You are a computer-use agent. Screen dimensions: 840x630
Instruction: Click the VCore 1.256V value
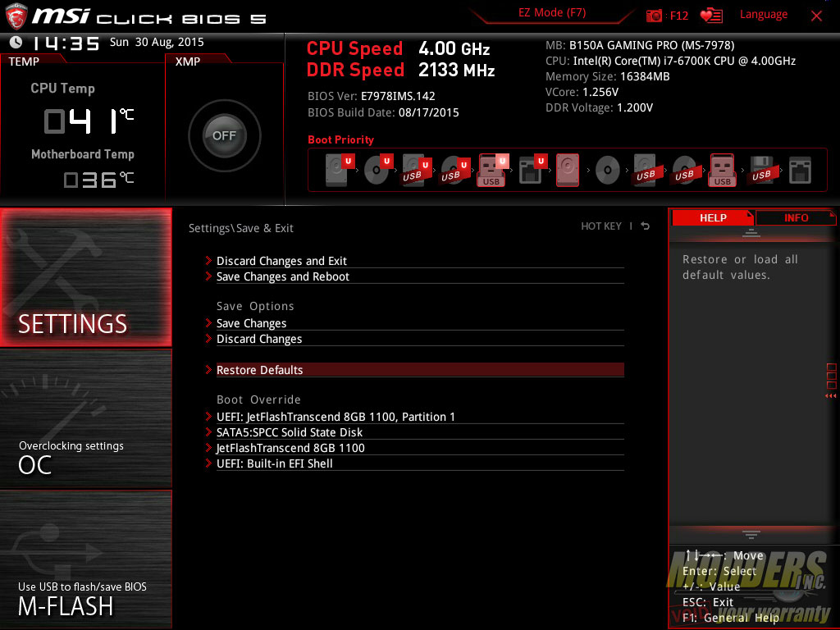pos(600,92)
